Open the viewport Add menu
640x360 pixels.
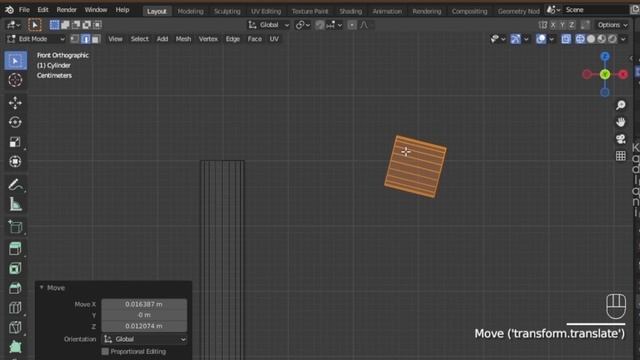point(162,39)
